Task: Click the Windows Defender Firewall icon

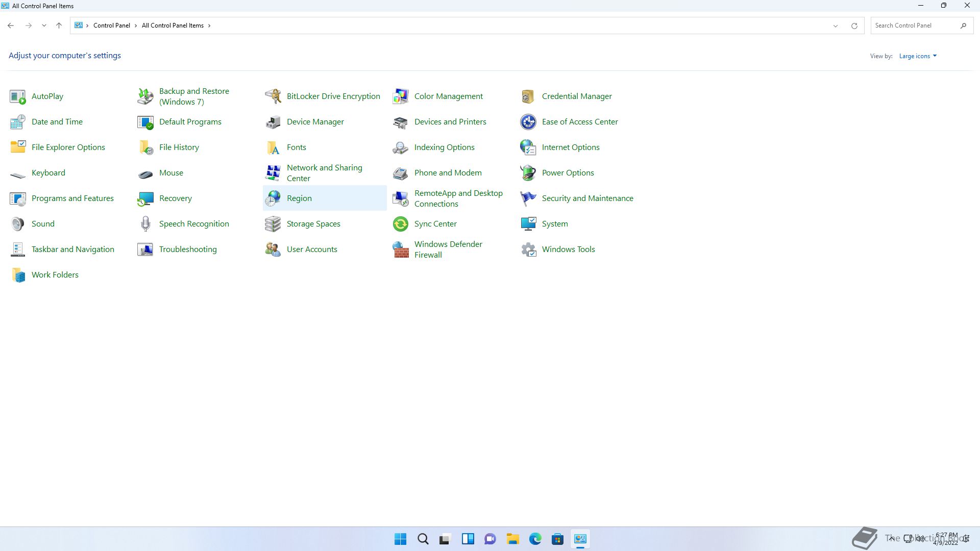Action: 401,249
